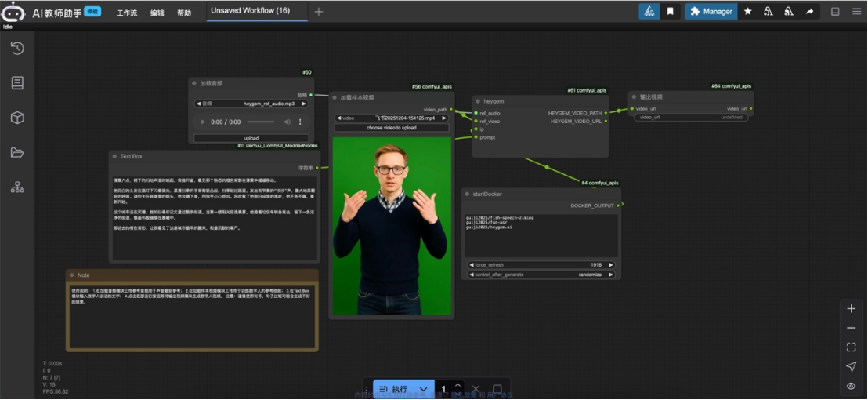Open the queue history sidebar panel

(17, 49)
